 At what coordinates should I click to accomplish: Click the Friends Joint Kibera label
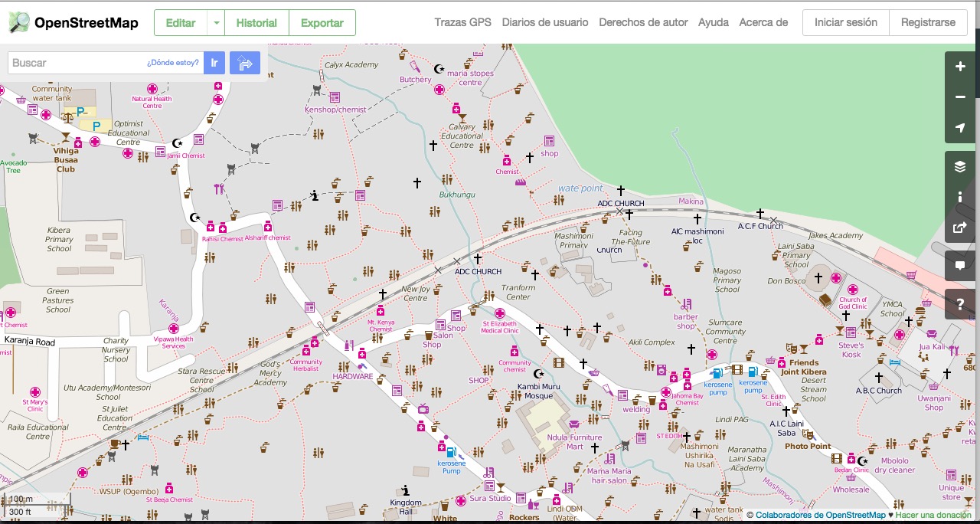tap(804, 367)
